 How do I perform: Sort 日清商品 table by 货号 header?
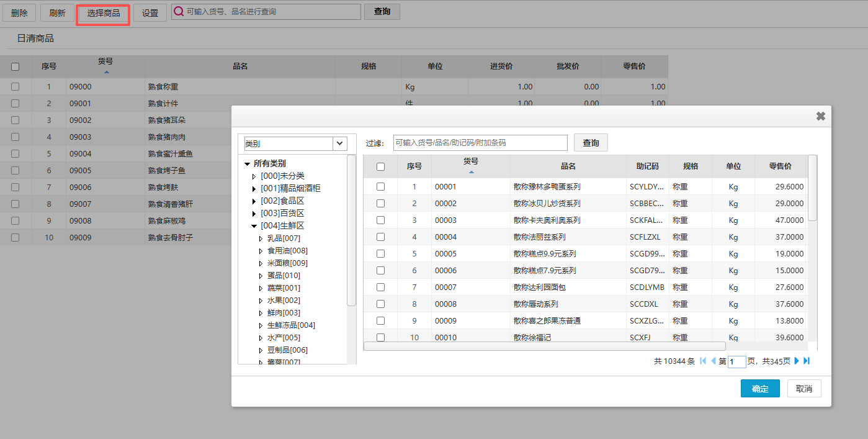[x=105, y=65]
